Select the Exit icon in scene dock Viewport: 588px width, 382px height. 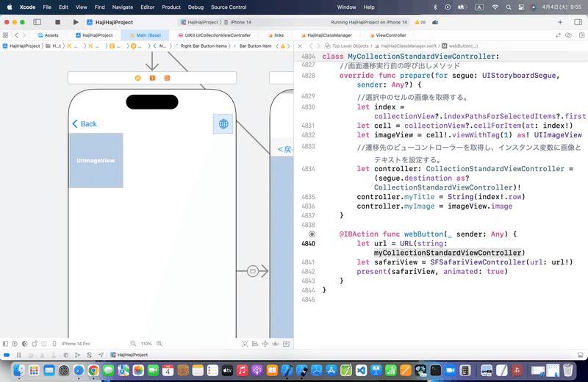click(x=167, y=78)
